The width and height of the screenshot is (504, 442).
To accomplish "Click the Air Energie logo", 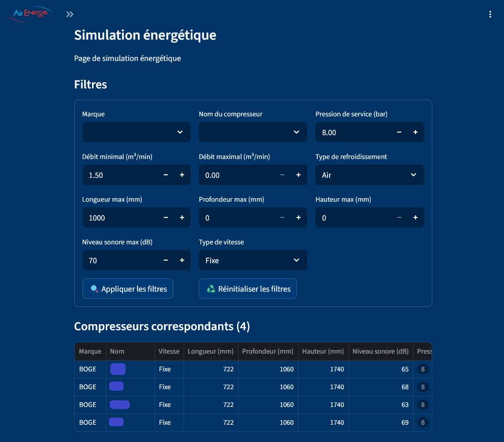I will [30, 14].
